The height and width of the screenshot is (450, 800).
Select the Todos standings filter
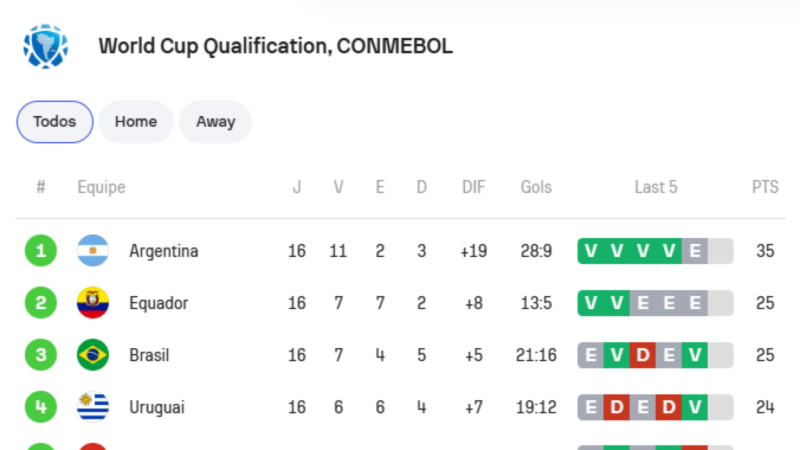tap(55, 122)
